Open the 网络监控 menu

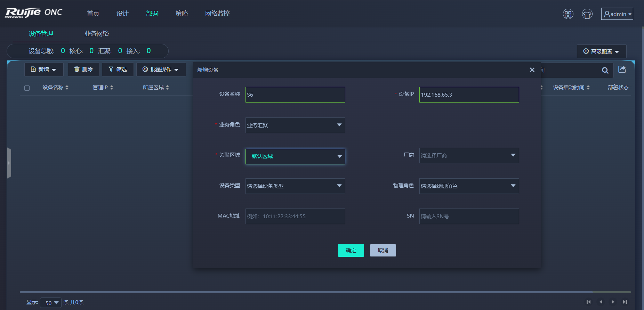click(217, 13)
